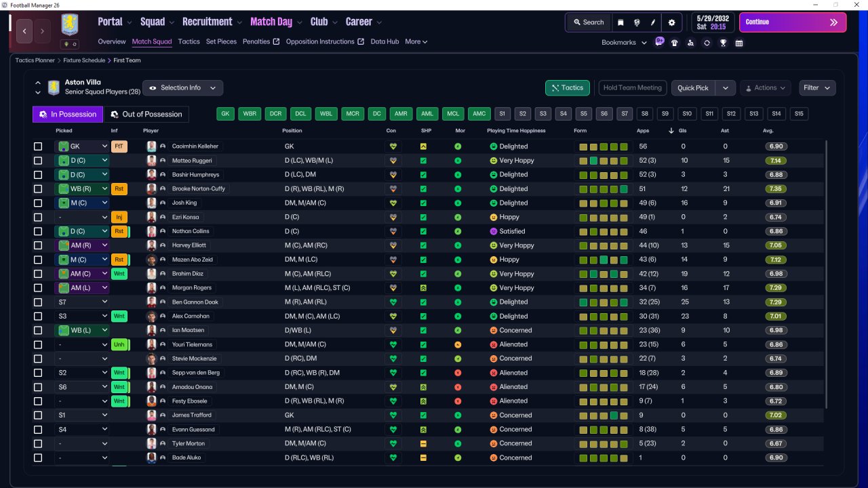The height and width of the screenshot is (488, 868).
Task: Click the shirt squad shortcut icon
Action: pos(674,42)
